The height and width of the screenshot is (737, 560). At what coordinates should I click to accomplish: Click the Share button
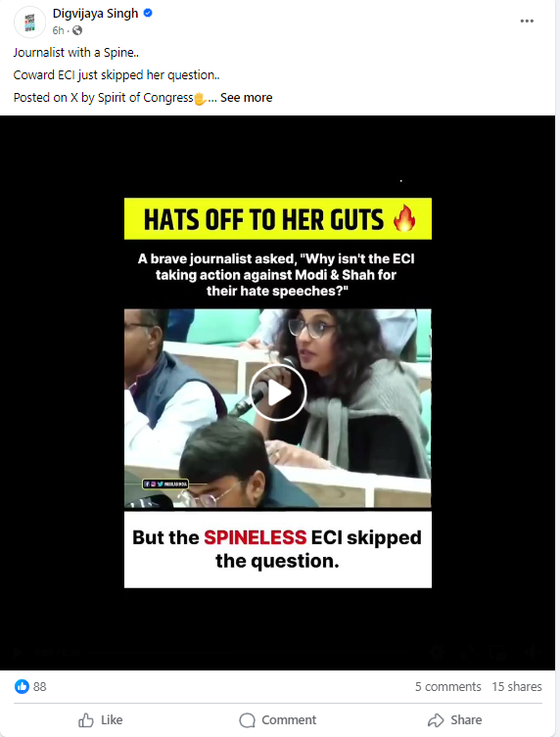point(454,720)
